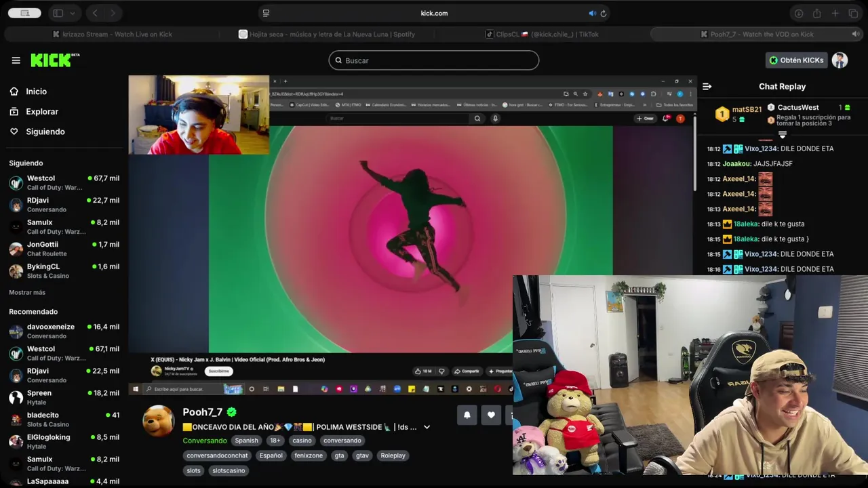
Task: Open matSB21 first place gifter badge
Action: [722, 114]
